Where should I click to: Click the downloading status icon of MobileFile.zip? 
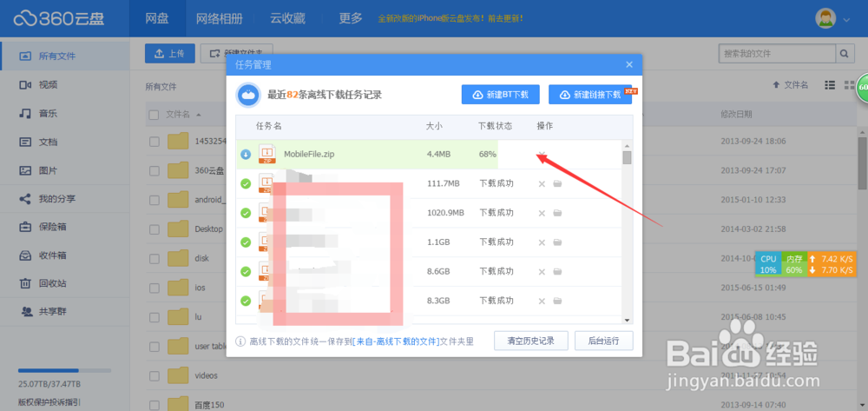coord(246,155)
